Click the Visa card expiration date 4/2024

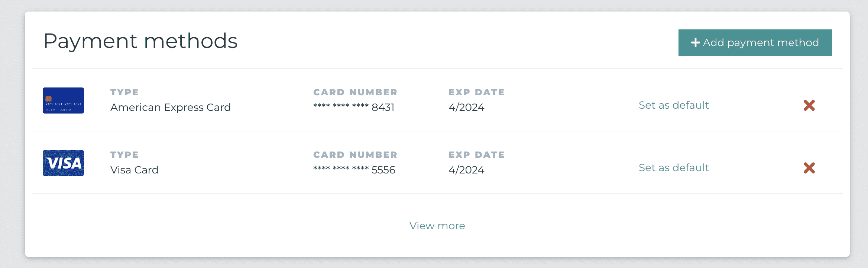(x=466, y=170)
